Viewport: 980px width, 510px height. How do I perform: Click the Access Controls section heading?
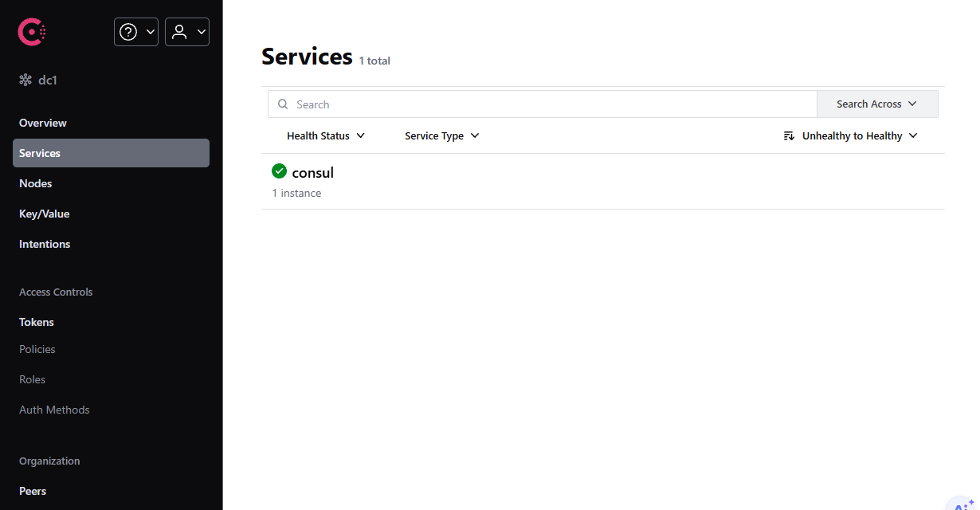tap(56, 292)
